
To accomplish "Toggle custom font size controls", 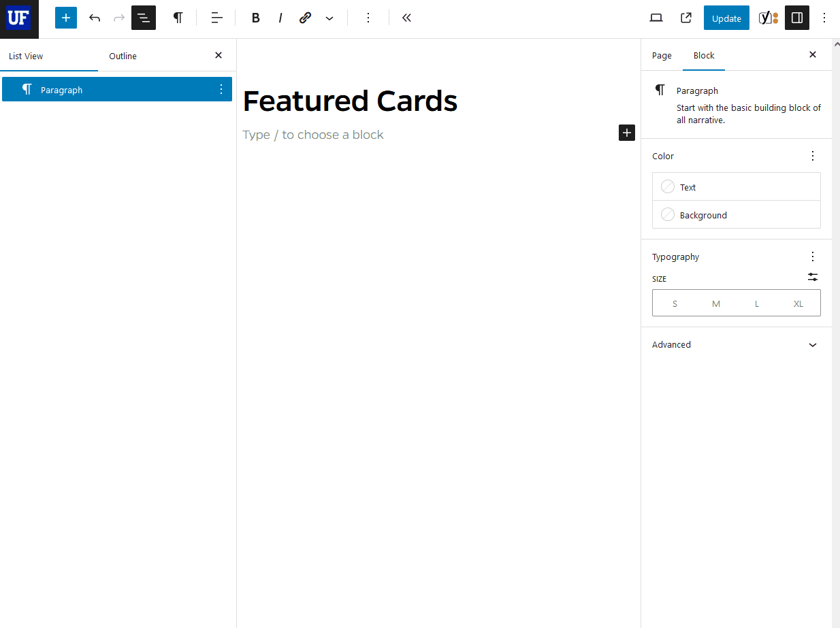I will (x=813, y=278).
